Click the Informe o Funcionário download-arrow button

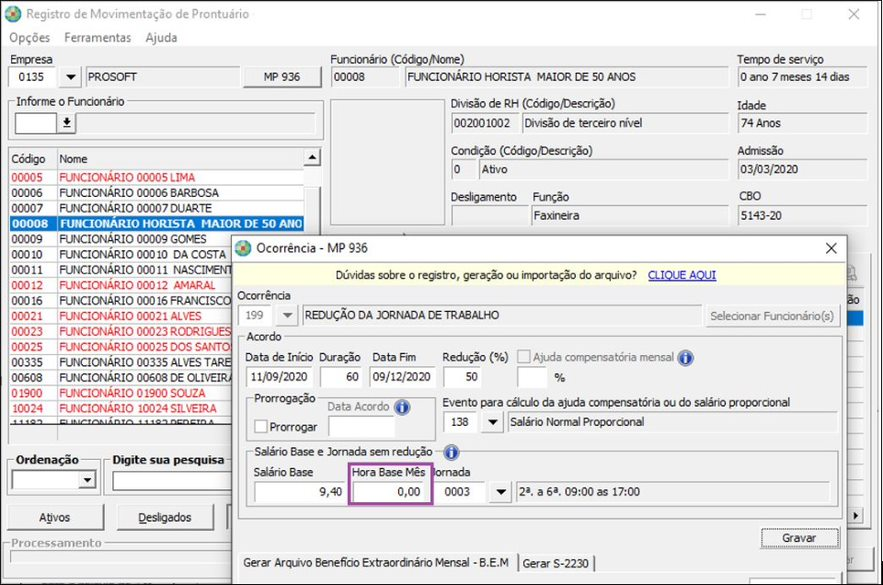click(67, 123)
